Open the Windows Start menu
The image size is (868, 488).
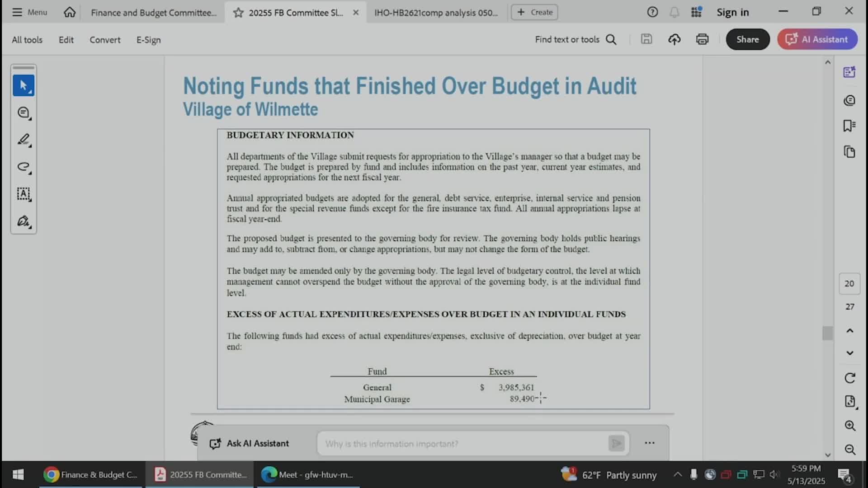tap(18, 474)
